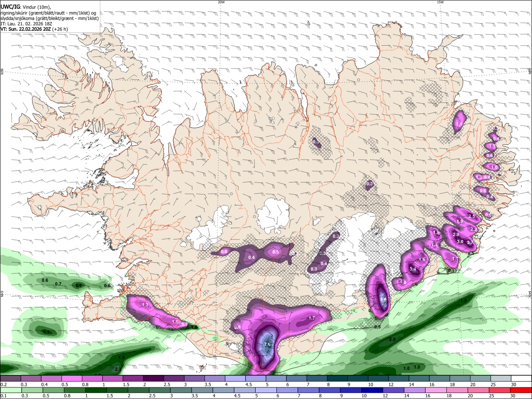This screenshot has height=399, width=532.
Task: Pick the light grey 25 swatch in the snow legend
Action: [x=501, y=378]
